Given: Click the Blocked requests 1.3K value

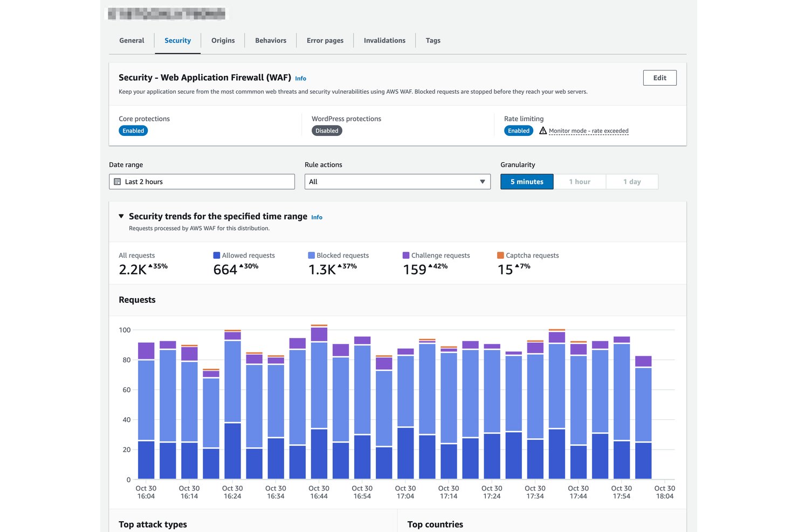Looking at the screenshot, I should coord(322,270).
